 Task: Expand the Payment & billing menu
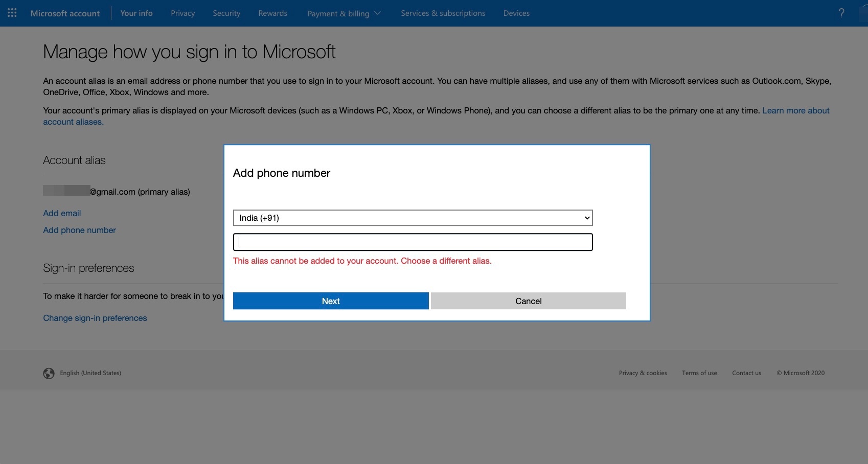pyautogui.click(x=344, y=13)
